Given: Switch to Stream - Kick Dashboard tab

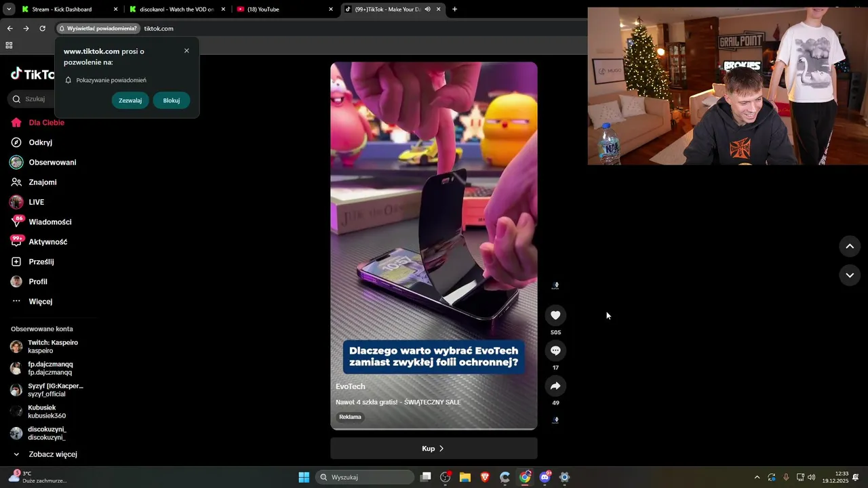Looking at the screenshot, I should coord(62,9).
